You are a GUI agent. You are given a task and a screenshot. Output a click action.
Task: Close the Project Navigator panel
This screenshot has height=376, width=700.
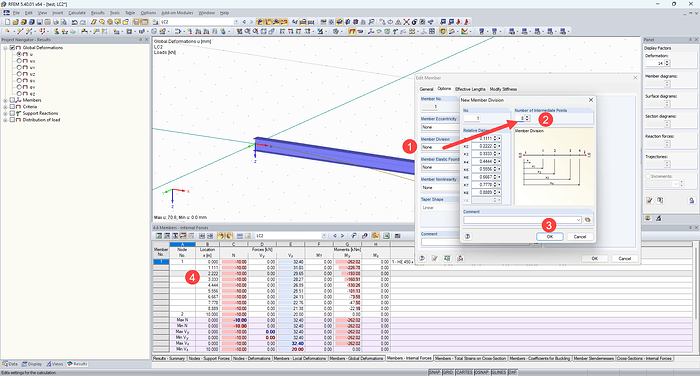pyautogui.click(x=146, y=40)
